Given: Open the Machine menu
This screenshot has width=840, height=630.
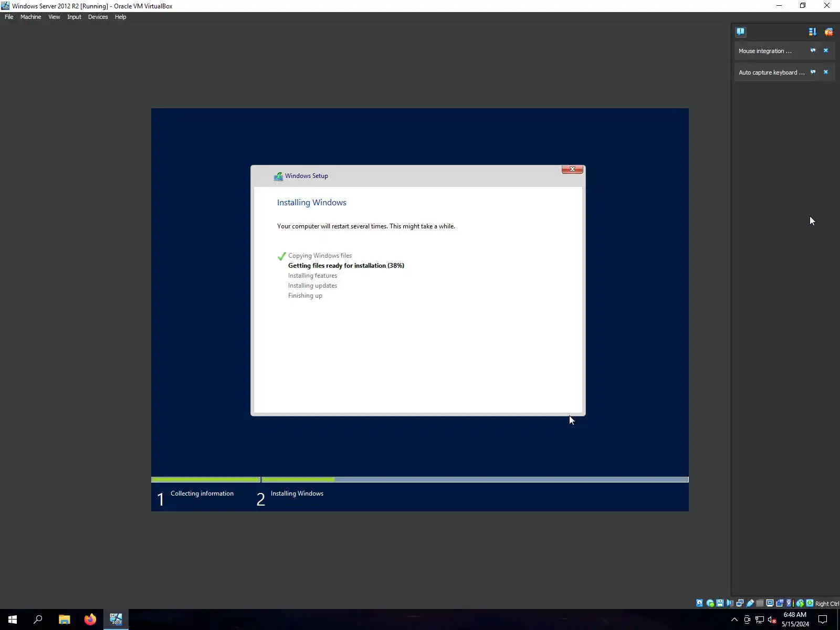Looking at the screenshot, I should 30,17.
